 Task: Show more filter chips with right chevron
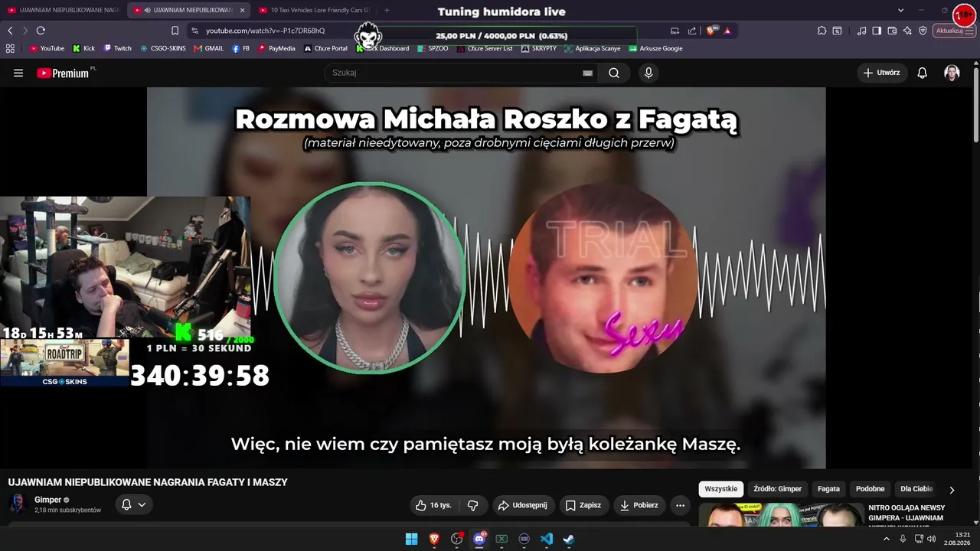click(x=952, y=490)
